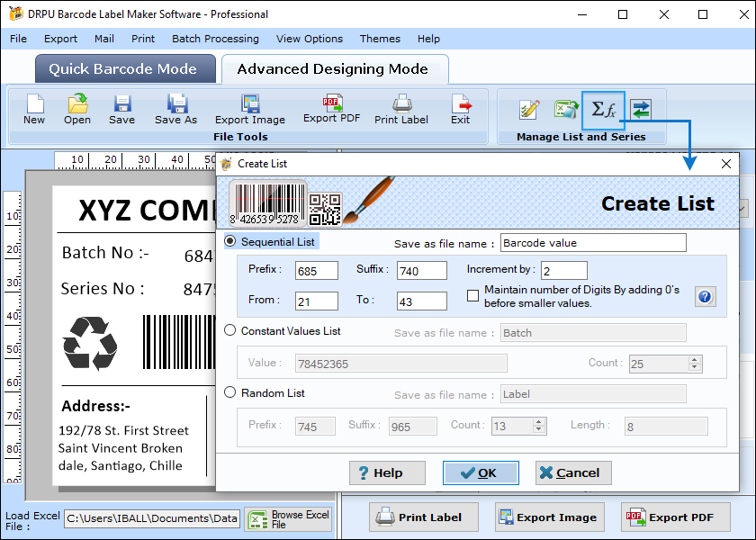Click the Series No text on label
Viewport: 756px width, 540px height.
point(103,288)
